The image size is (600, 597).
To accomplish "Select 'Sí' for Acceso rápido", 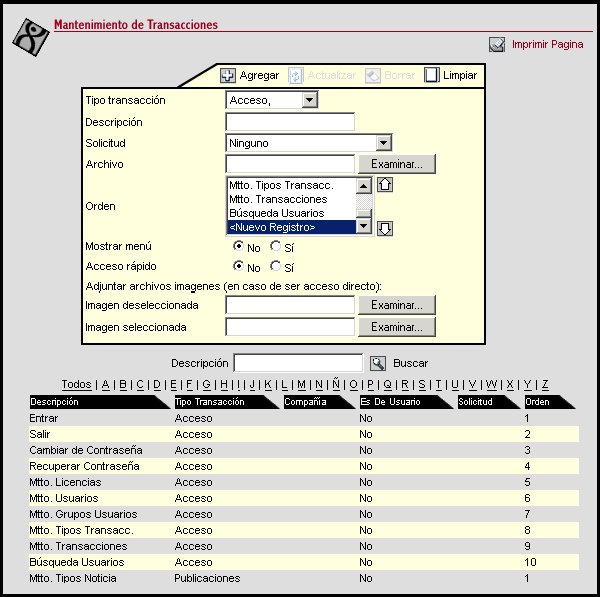I will [x=275, y=267].
